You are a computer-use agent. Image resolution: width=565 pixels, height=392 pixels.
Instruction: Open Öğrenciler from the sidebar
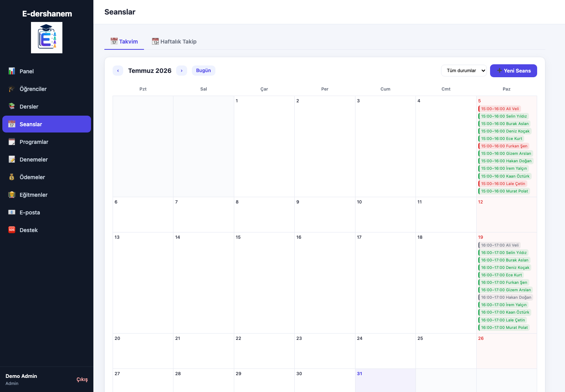click(x=47, y=89)
